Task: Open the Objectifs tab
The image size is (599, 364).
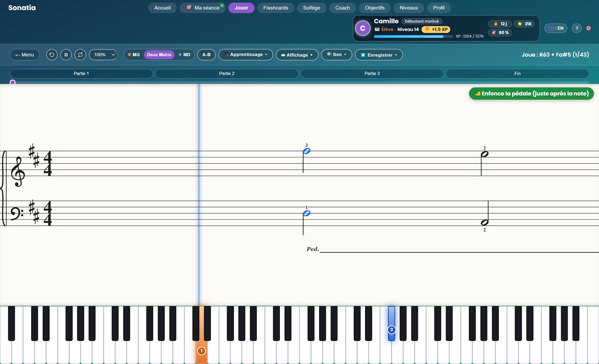Action: 375,8
